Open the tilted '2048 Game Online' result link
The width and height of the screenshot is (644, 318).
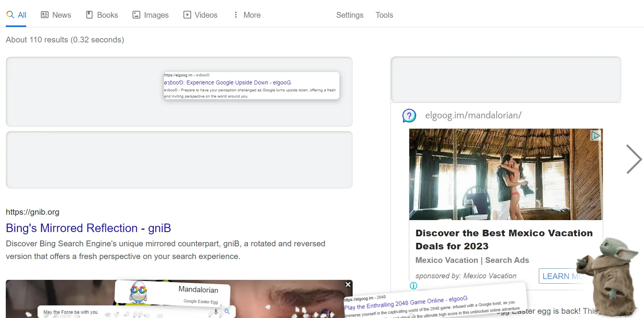pos(406,303)
